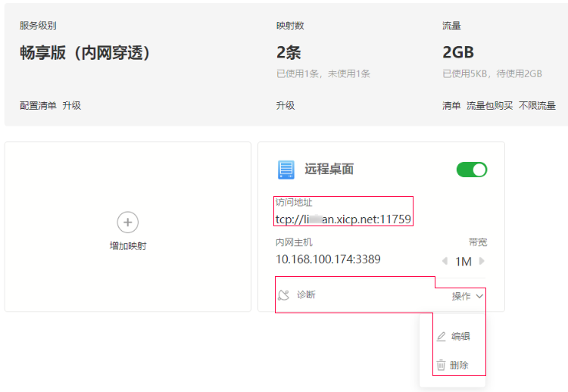
Task: Click the 诊断 diagnose icon
Action: (284, 295)
